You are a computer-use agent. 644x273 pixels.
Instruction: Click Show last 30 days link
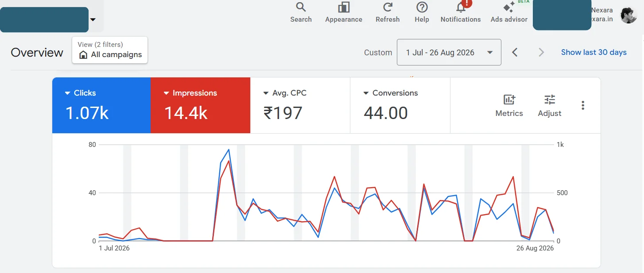[594, 52]
